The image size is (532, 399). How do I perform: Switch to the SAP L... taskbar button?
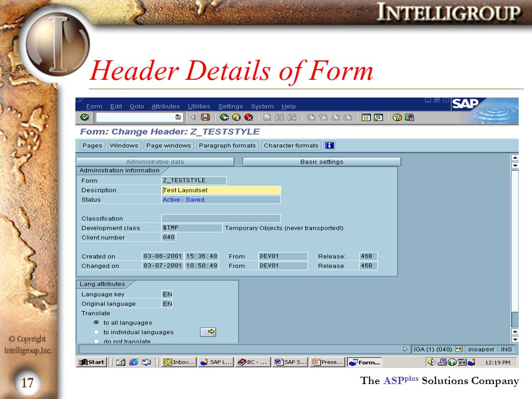[216, 362]
